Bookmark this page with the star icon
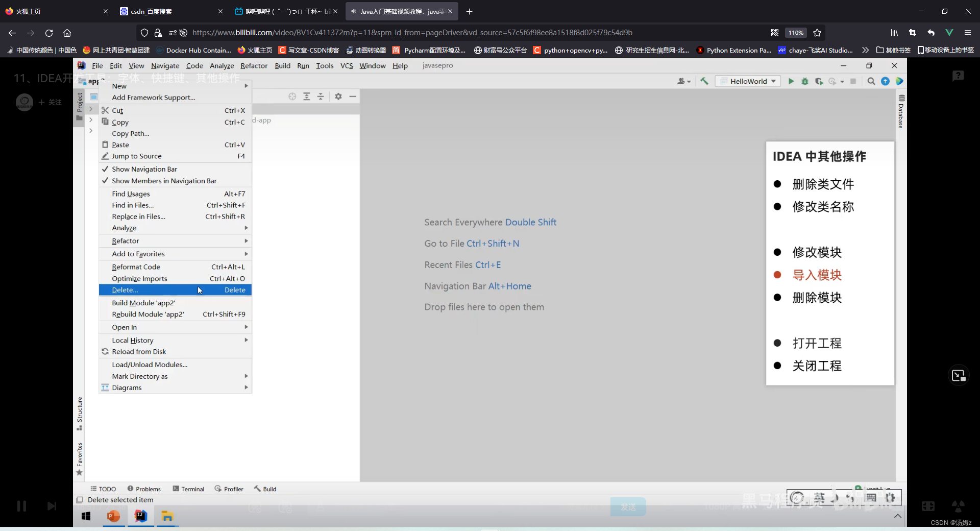The height and width of the screenshot is (531, 980). pos(817,33)
